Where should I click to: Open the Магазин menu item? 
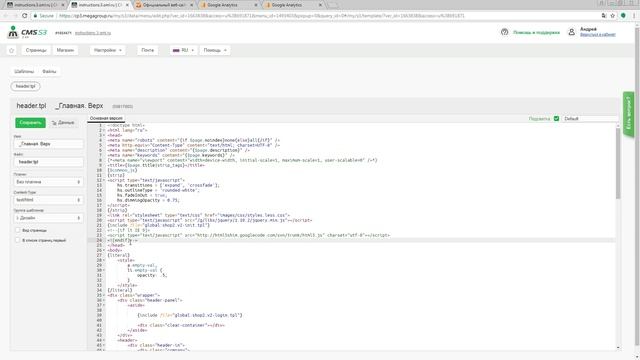(x=65, y=50)
